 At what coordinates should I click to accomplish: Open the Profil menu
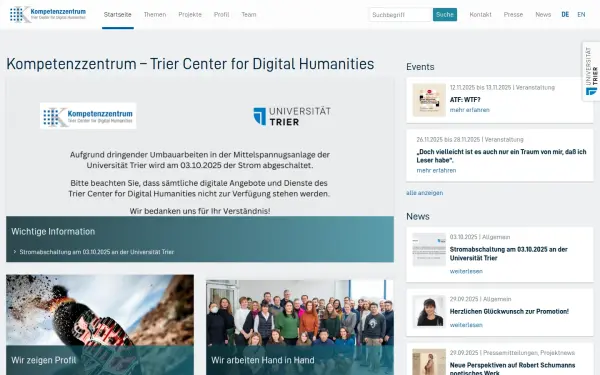(x=221, y=15)
